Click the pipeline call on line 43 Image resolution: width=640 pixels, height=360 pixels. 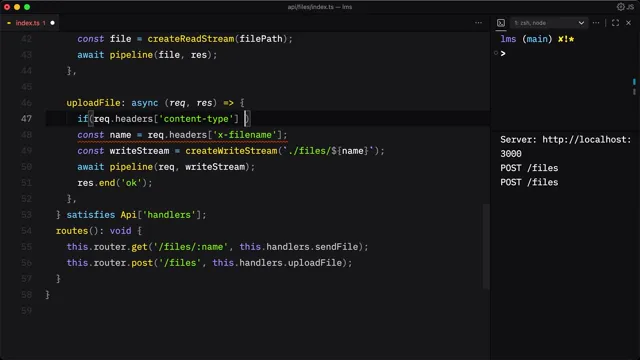click(x=131, y=55)
